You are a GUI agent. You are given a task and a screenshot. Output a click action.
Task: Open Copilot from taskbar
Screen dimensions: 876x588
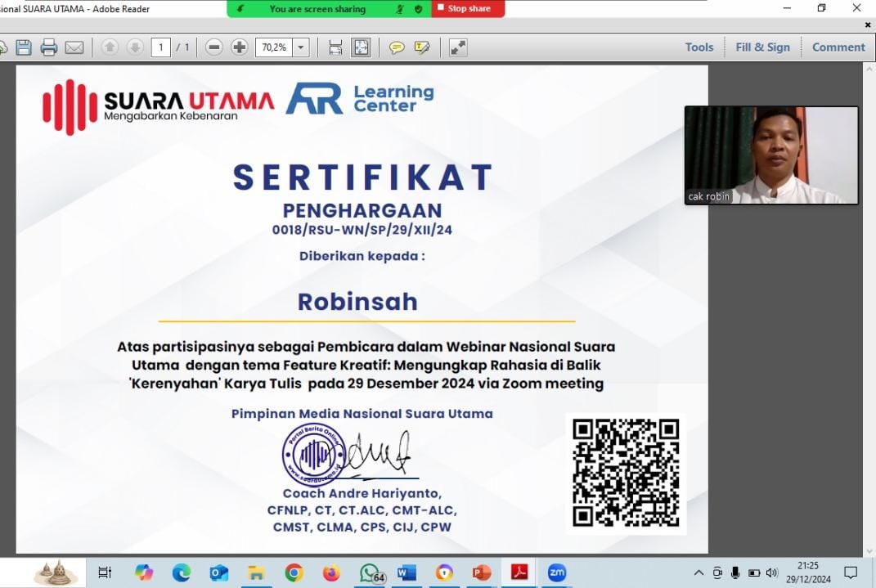(x=144, y=572)
